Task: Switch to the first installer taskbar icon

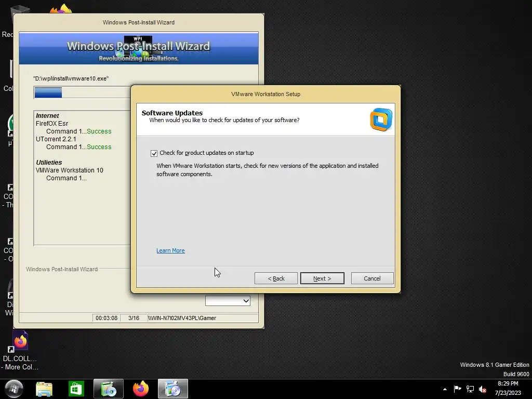Action: pos(109,389)
